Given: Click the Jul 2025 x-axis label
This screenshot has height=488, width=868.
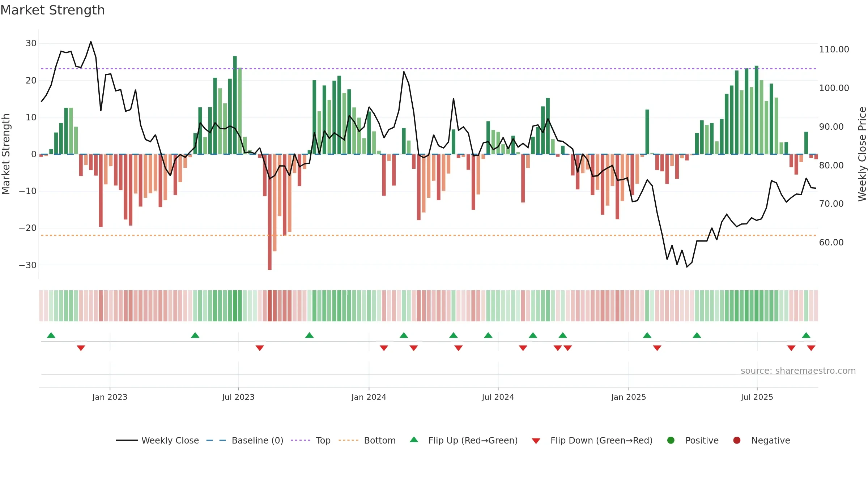Looking at the screenshot, I should pos(757,397).
